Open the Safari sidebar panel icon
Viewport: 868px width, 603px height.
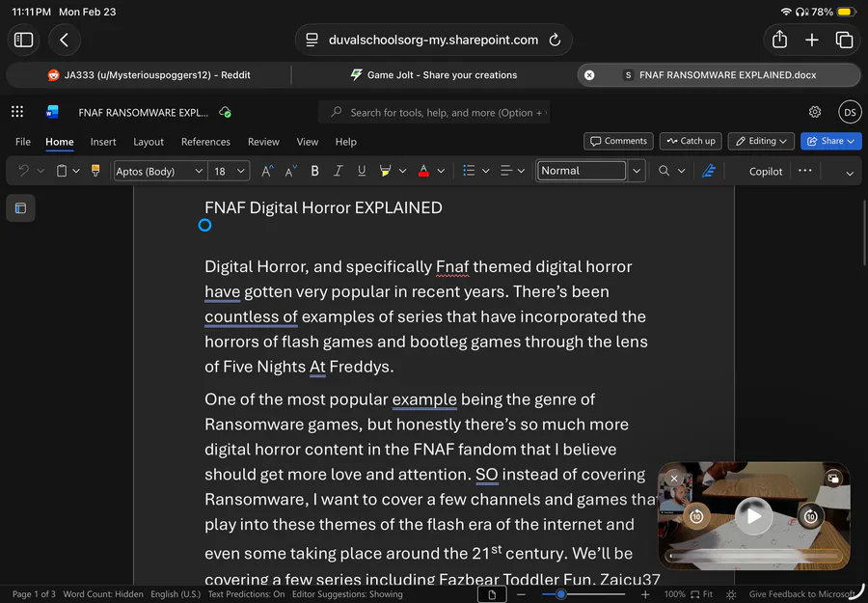[x=23, y=40]
